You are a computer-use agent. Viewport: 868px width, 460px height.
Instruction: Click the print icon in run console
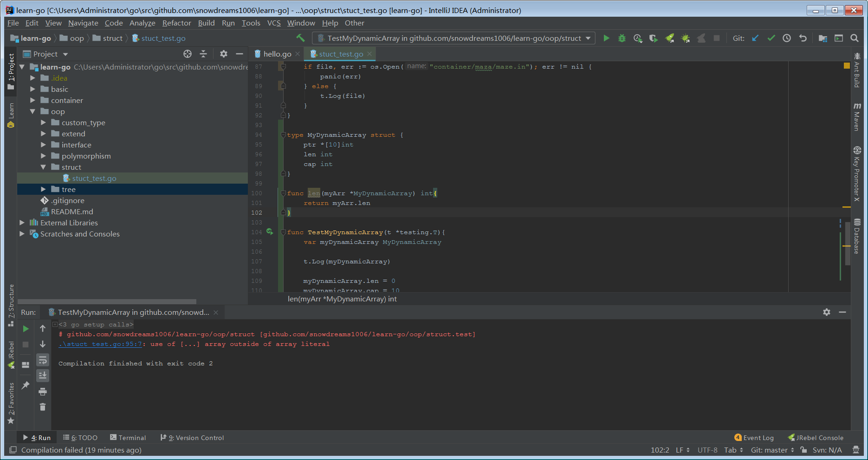43,391
